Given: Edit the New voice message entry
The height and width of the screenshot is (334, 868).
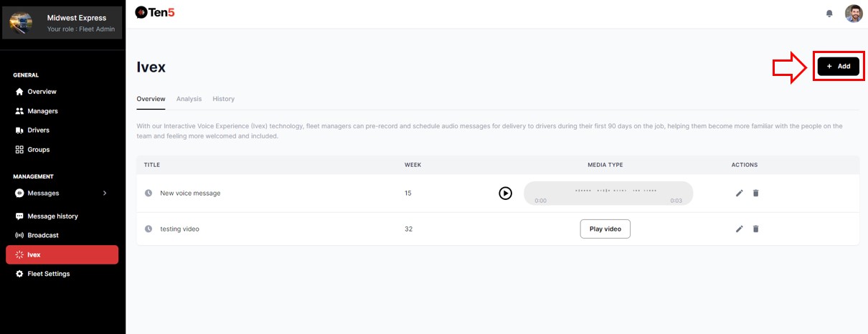Looking at the screenshot, I should pos(740,193).
